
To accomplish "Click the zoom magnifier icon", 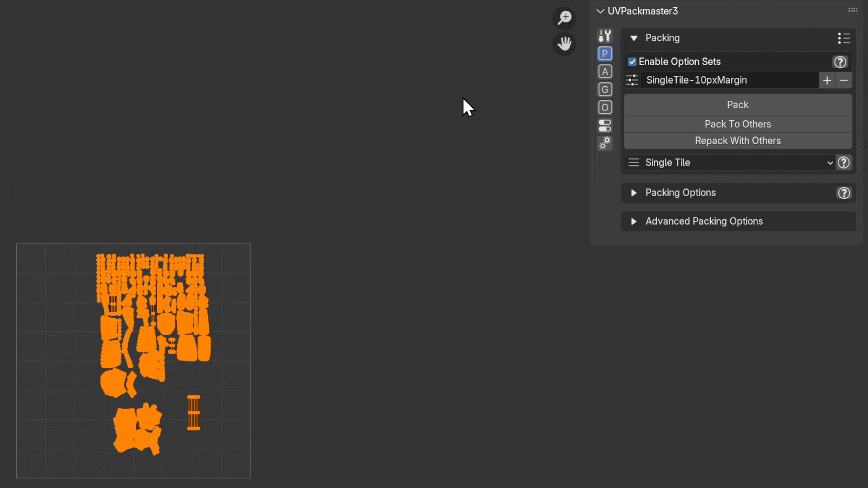I will (564, 18).
